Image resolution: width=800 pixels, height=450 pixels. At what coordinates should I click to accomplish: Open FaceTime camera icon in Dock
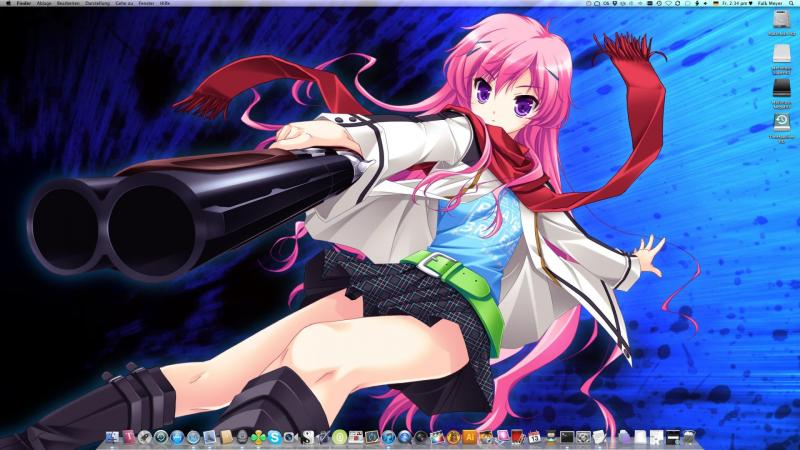pyautogui.click(x=289, y=437)
